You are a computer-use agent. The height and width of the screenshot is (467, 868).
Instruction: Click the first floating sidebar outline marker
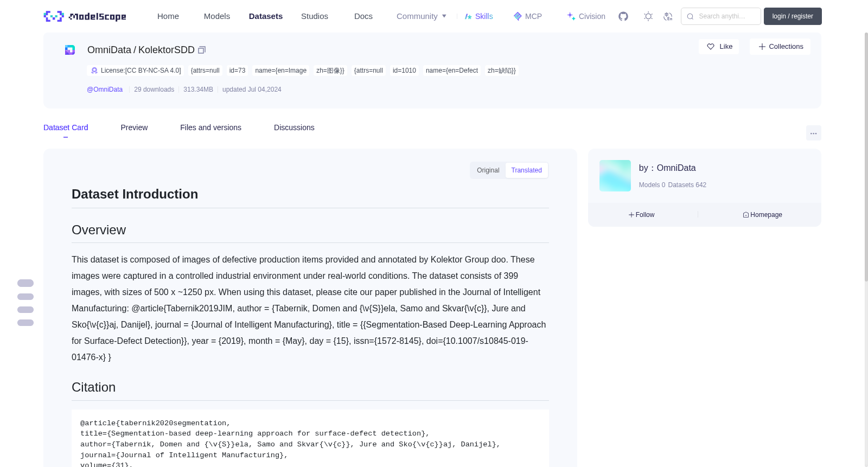[25, 283]
